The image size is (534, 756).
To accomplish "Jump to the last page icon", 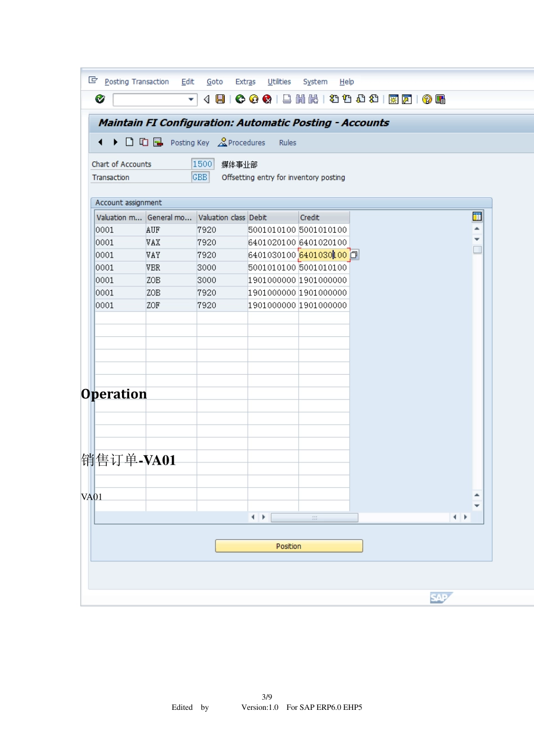I will tap(374, 99).
